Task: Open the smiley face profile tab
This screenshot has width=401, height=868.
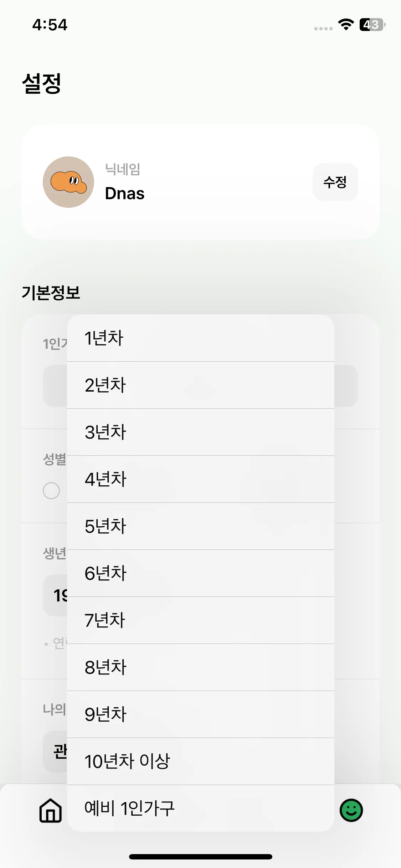Action: [351, 810]
